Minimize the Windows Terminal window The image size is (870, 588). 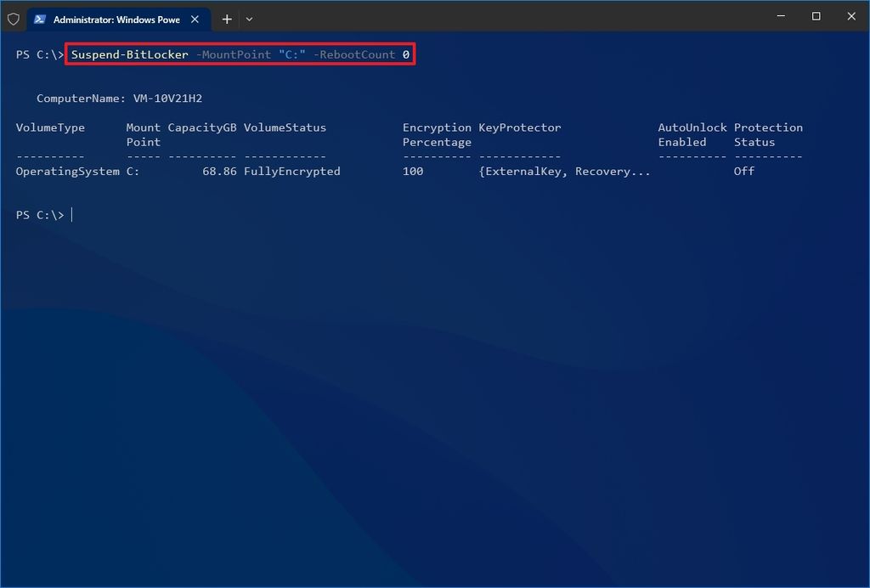coord(780,16)
